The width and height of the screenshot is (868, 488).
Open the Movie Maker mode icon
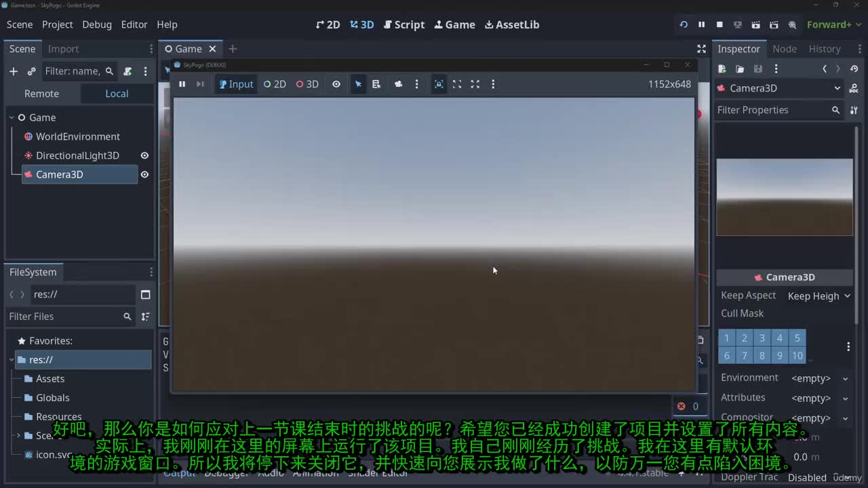tap(792, 24)
